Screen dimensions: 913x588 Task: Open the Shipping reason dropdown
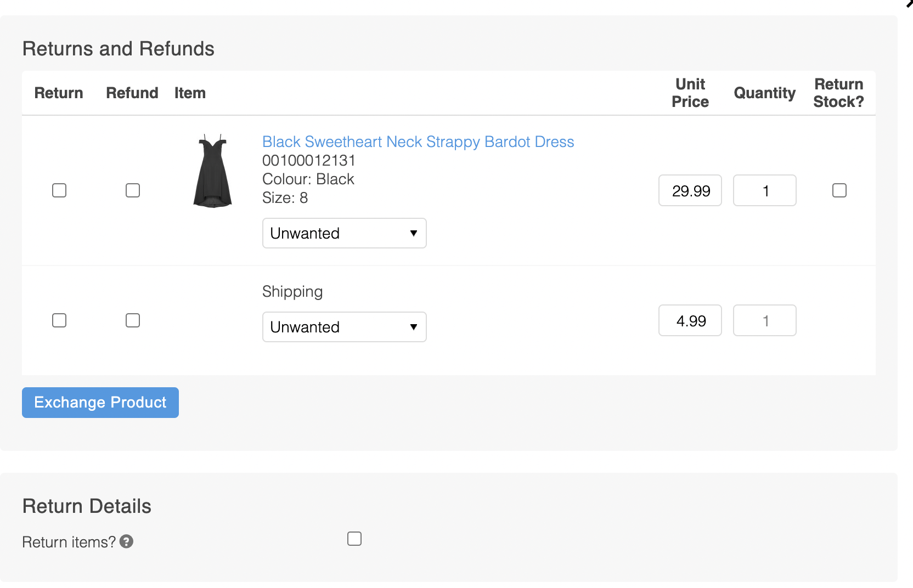click(344, 327)
